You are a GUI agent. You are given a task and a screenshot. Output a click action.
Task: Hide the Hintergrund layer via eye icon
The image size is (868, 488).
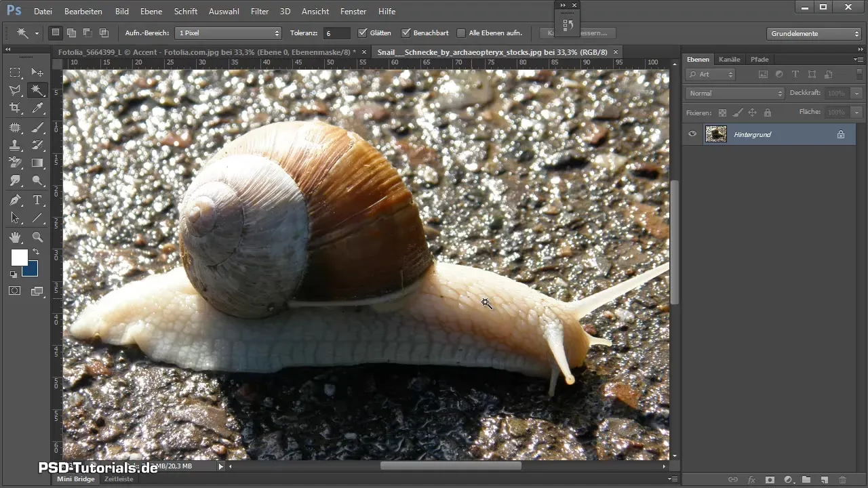(x=692, y=134)
